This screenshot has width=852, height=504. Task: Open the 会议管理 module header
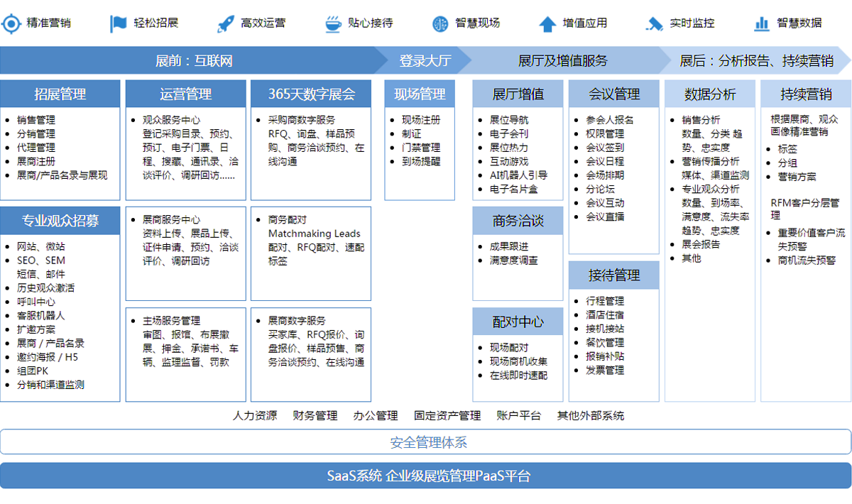point(614,94)
